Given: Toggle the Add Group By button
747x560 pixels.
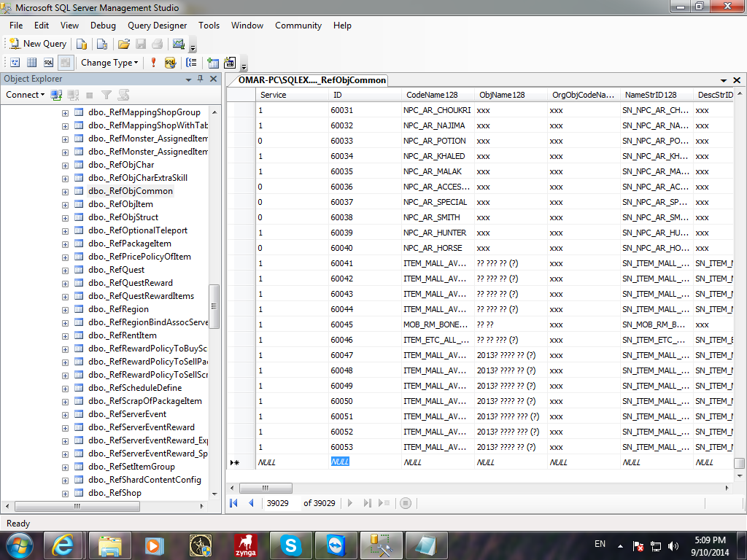Looking at the screenshot, I should (x=191, y=63).
